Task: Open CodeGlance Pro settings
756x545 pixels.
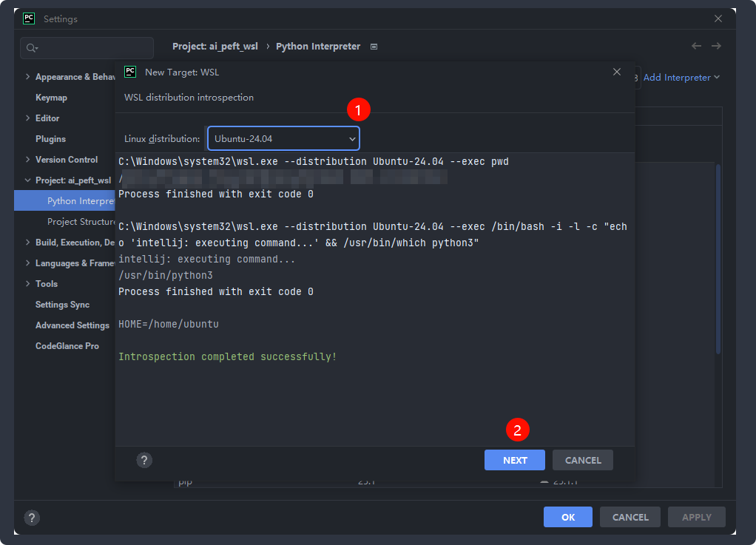Action: [x=67, y=346]
